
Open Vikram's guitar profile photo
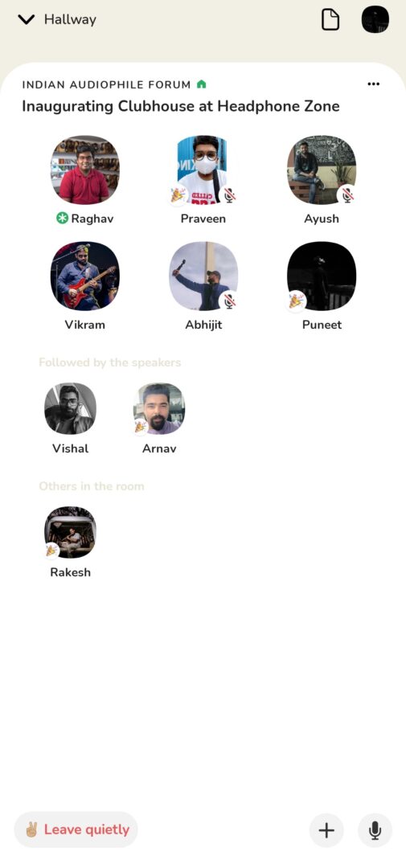[x=84, y=276]
